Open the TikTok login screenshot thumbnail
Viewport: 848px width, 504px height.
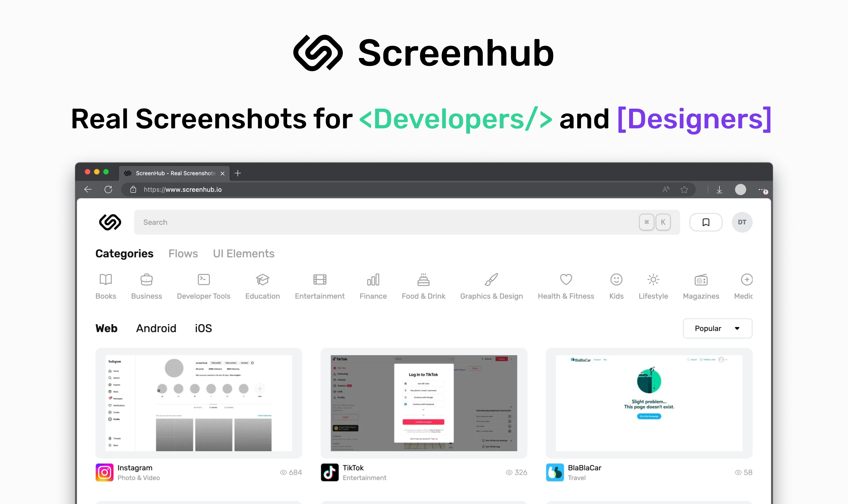pos(423,403)
